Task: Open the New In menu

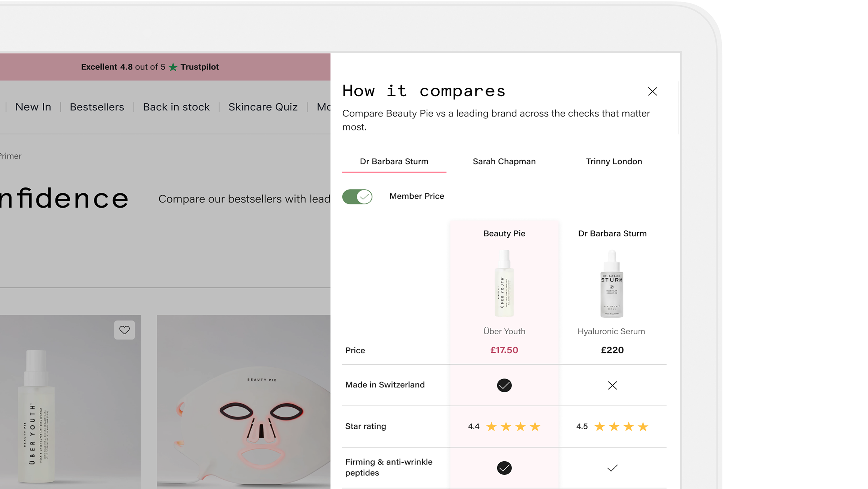Action: coord(33,107)
